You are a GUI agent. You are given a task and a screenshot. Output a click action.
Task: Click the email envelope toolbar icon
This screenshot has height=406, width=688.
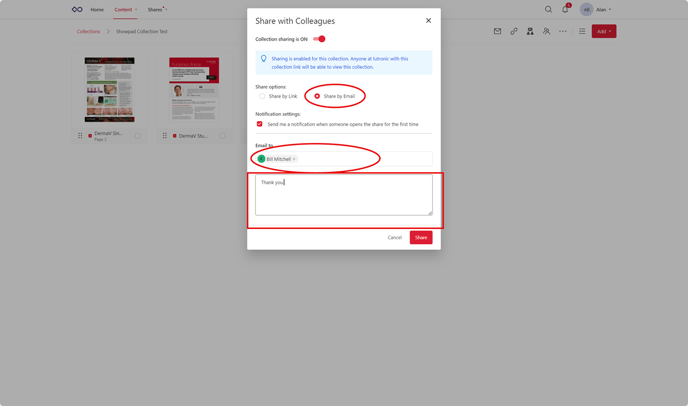click(x=497, y=31)
